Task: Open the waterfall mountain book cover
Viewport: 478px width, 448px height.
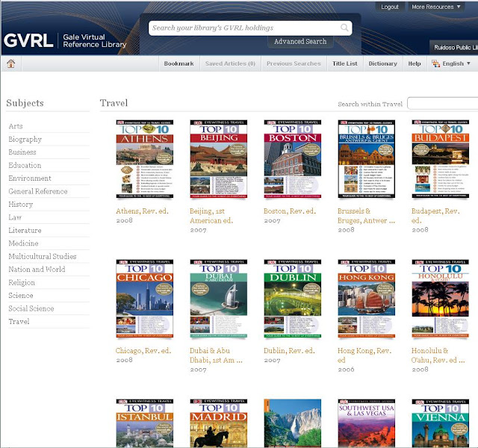Action: pos(293,423)
